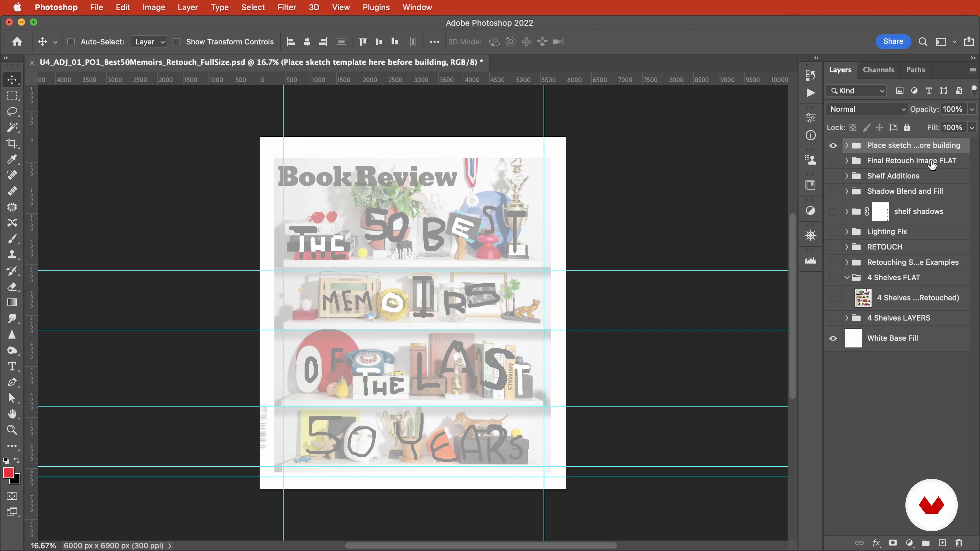Open the Actions panel play icon

point(811,93)
